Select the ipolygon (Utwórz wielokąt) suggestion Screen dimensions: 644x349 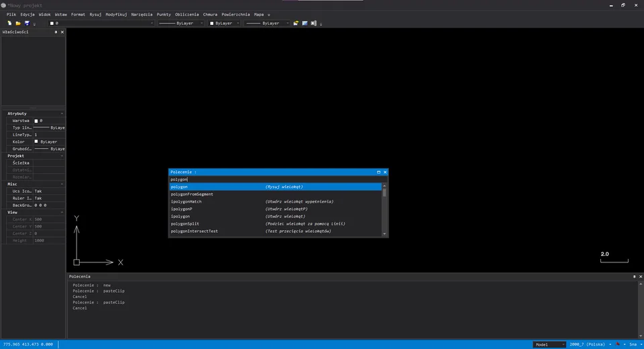[275, 217]
